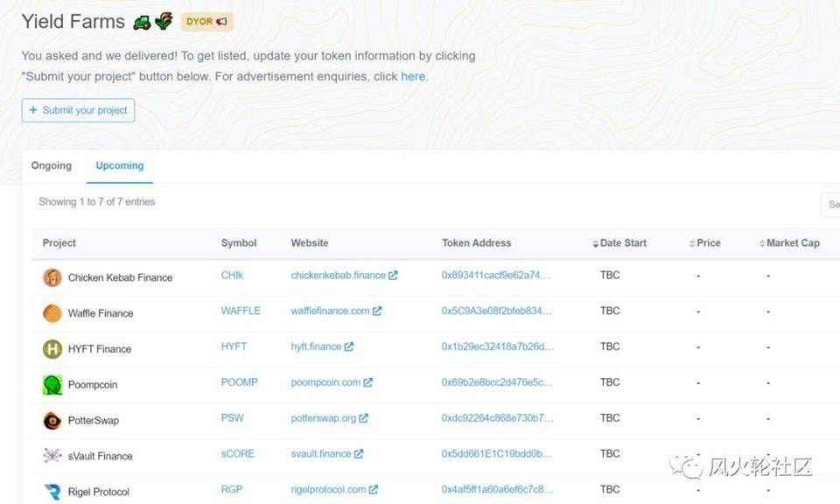The width and height of the screenshot is (840, 504).
Task: Click the search input field
Action: tap(831, 205)
